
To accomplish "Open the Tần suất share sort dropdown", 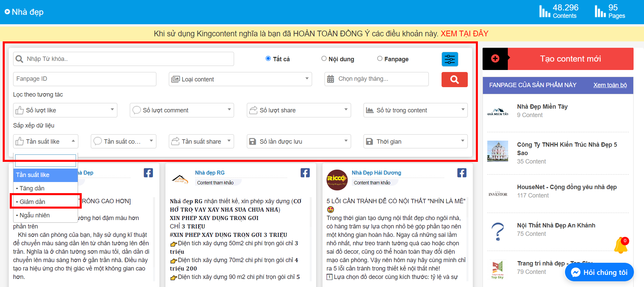I will 201,141.
